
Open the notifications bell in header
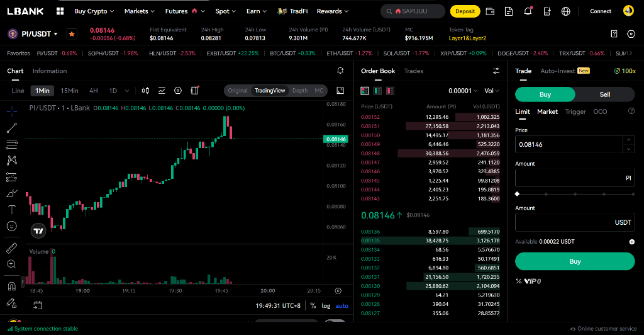pyautogui.click(x=528, y=11)
